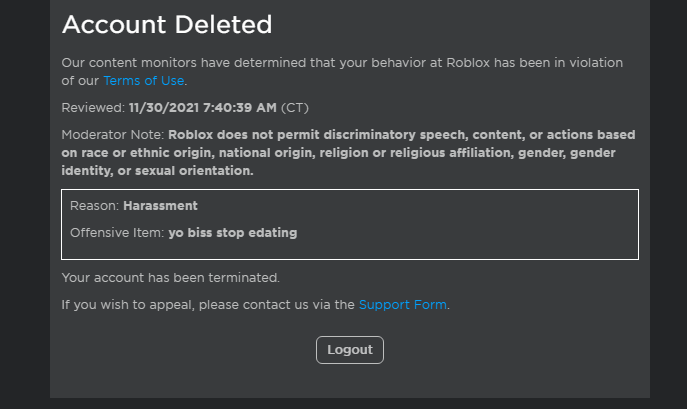Viewport: 687px width, 409px height.
Task: Click the "(CT)" timezone label
Action: point(296,108)
